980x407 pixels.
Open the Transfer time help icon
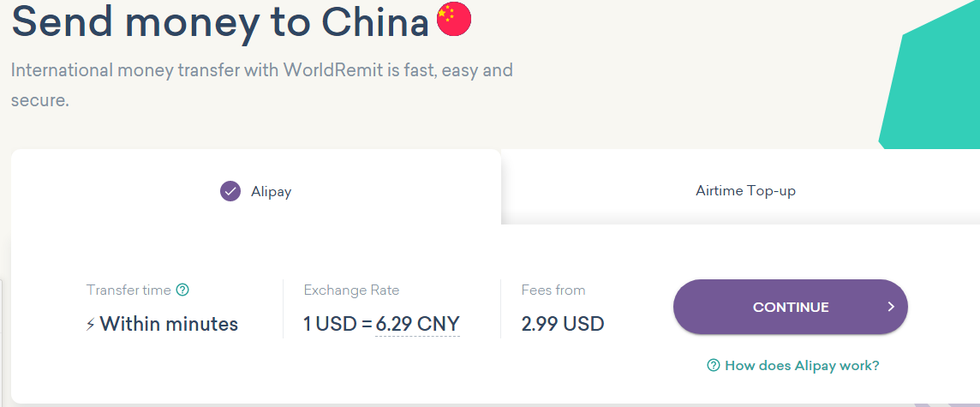(x=182, y=290)
